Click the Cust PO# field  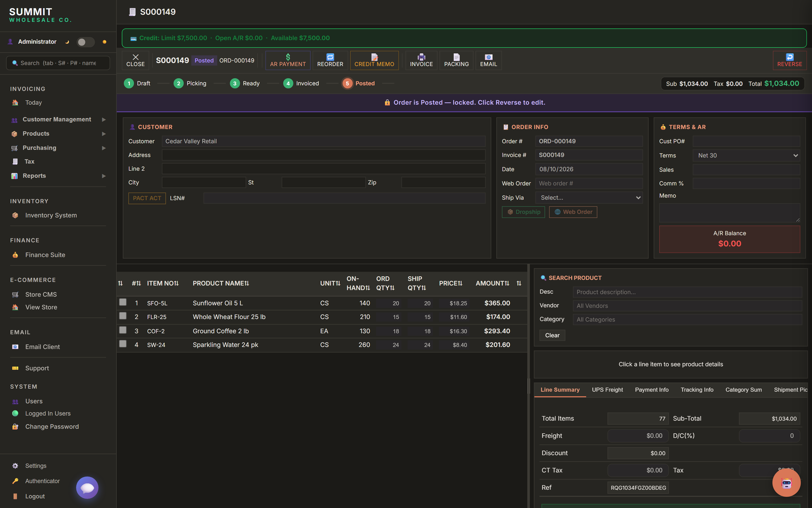pos(747,141)
